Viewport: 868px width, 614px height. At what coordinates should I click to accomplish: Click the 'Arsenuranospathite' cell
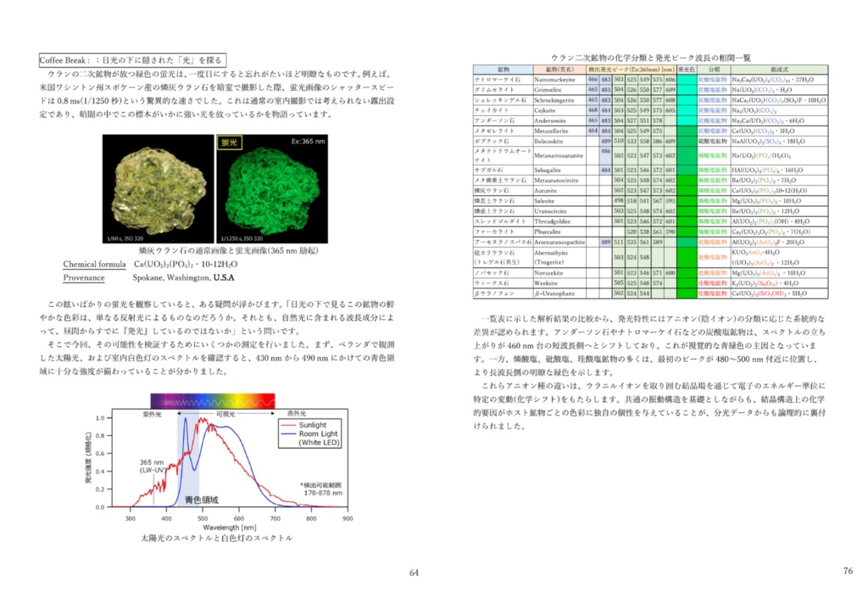click(559, 242)
